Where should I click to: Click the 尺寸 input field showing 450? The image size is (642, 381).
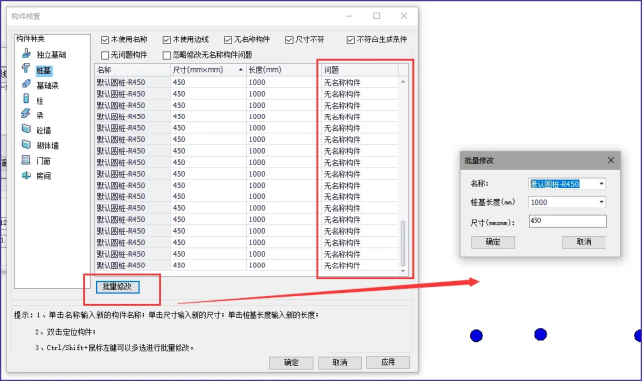coord(567,221)
